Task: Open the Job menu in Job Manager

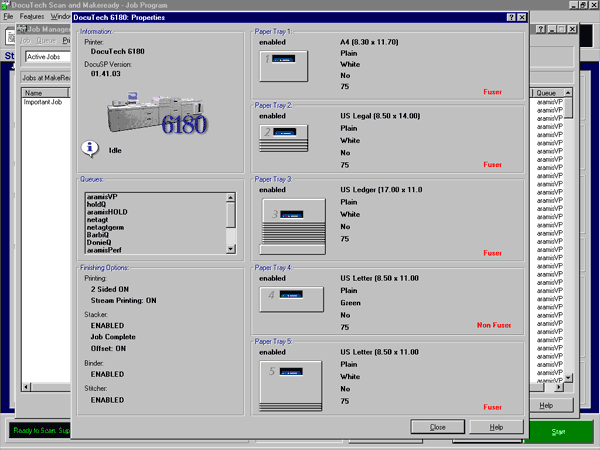Action: pyautogui.click(x=25, y=41)
